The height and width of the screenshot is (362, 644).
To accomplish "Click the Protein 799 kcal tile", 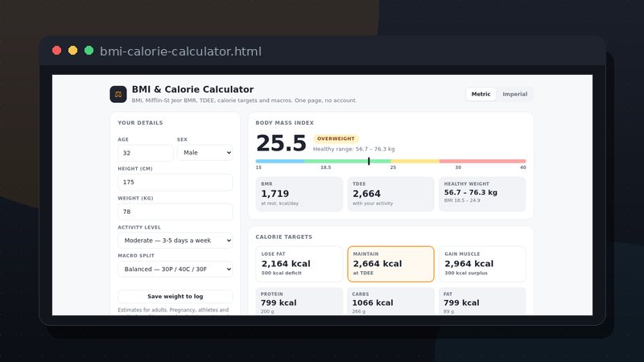I will tap(299, 302).
